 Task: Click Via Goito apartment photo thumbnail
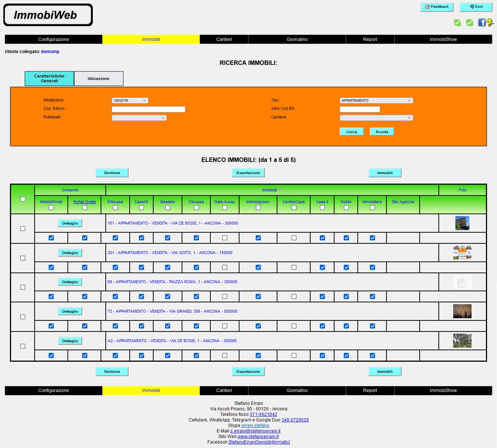462,252
